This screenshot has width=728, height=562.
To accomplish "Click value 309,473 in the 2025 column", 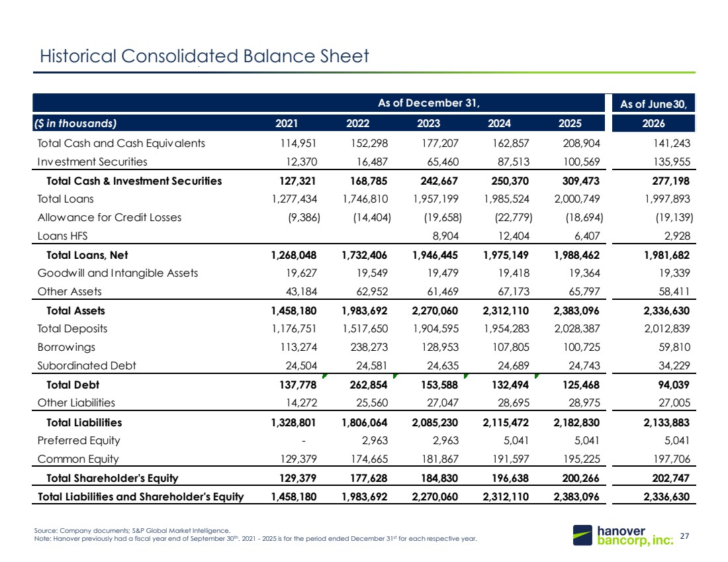I will click(x=581, y=181).
